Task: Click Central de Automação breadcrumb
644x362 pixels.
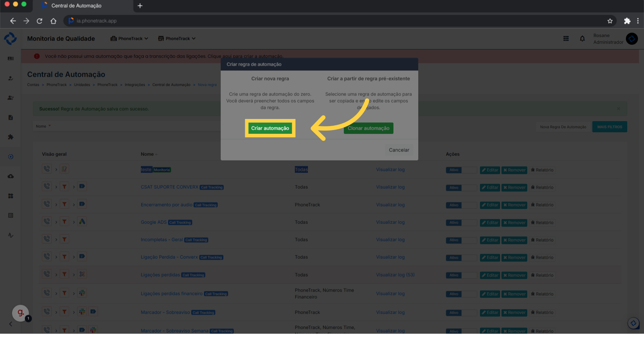Action: pos(171,85)
